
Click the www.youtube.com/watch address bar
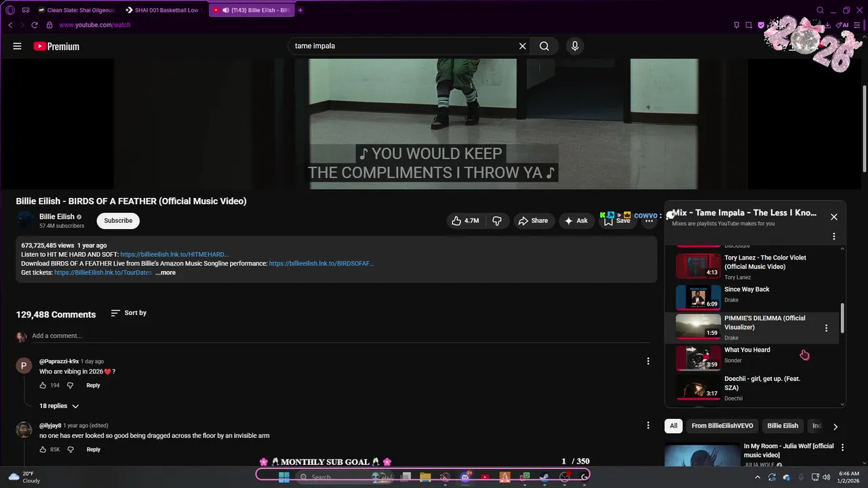click(95, 25)
